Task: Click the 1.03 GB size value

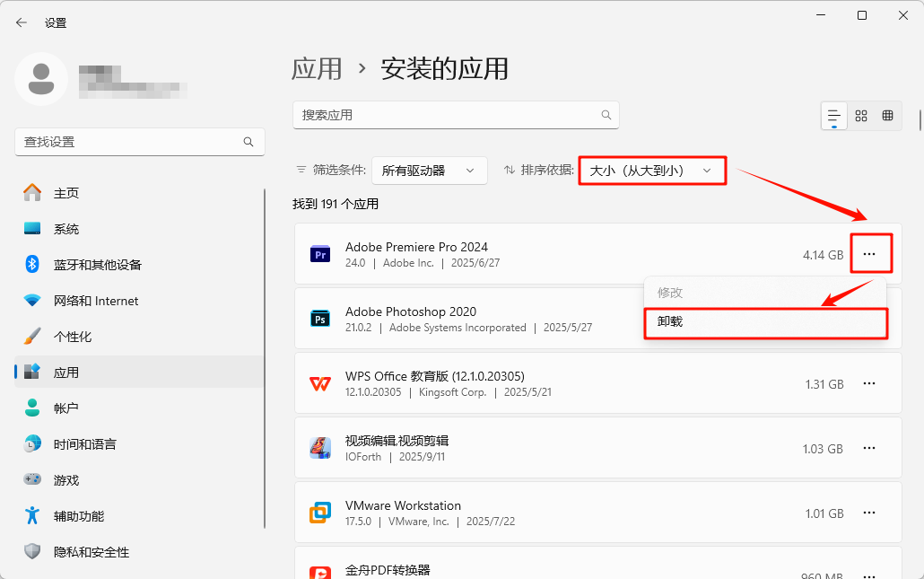Action: coord(824,449)
